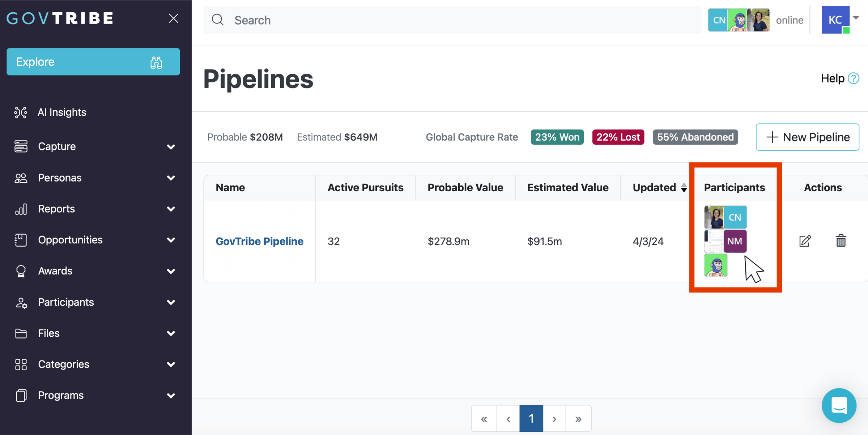The image size is (868, 435).
Task: Expand the Categories menu
Action: (x=171, y=364)
